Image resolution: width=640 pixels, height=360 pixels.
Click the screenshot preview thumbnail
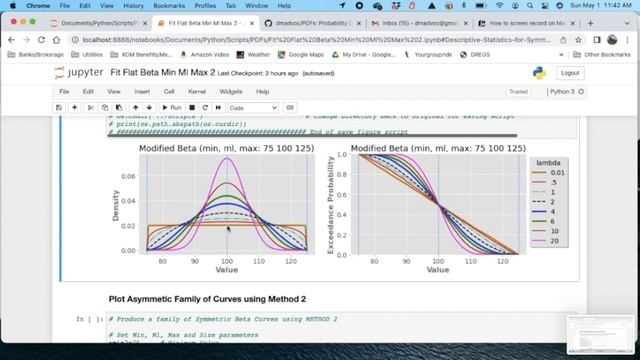click(600, 335)
